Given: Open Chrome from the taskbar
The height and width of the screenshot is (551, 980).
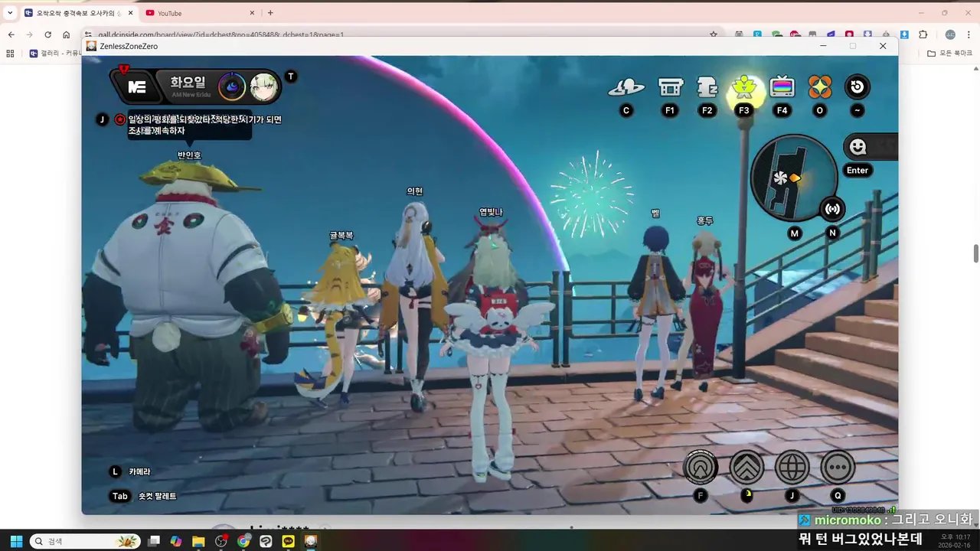Looking at the screenshot, I should coord(243,541).
